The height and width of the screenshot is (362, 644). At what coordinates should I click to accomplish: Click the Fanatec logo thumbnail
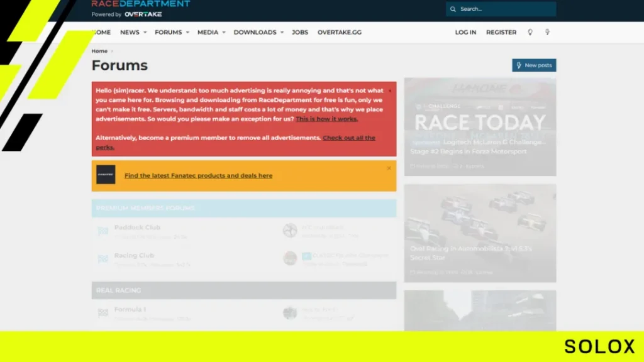point(106,175)
